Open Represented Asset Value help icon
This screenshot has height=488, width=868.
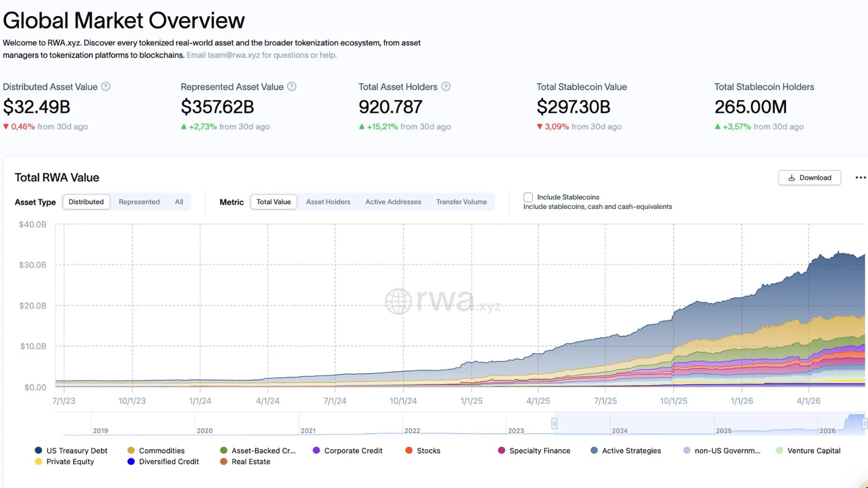pos(292,87)
